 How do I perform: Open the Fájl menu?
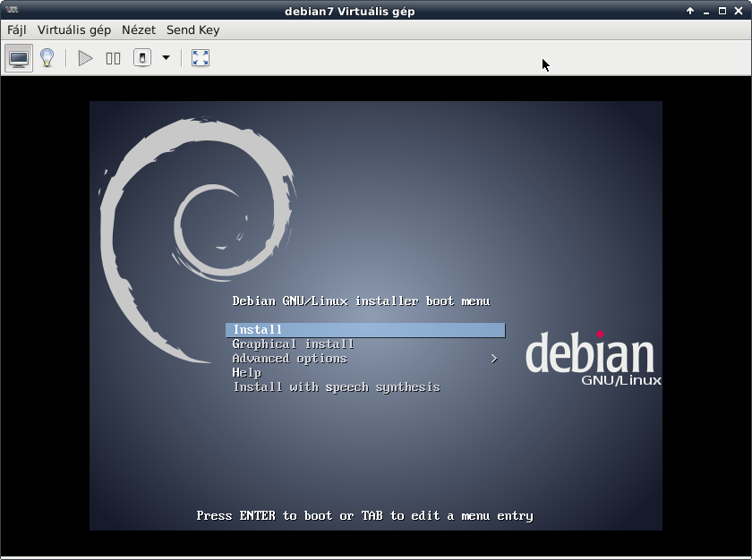[x=17, y=30]
